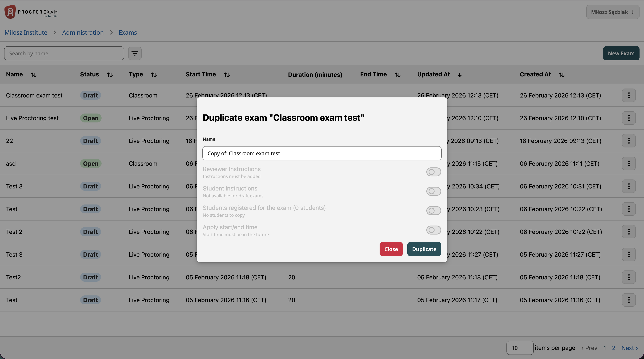
Task: Focus the Search by name field
Action: (x=64, y=53)
